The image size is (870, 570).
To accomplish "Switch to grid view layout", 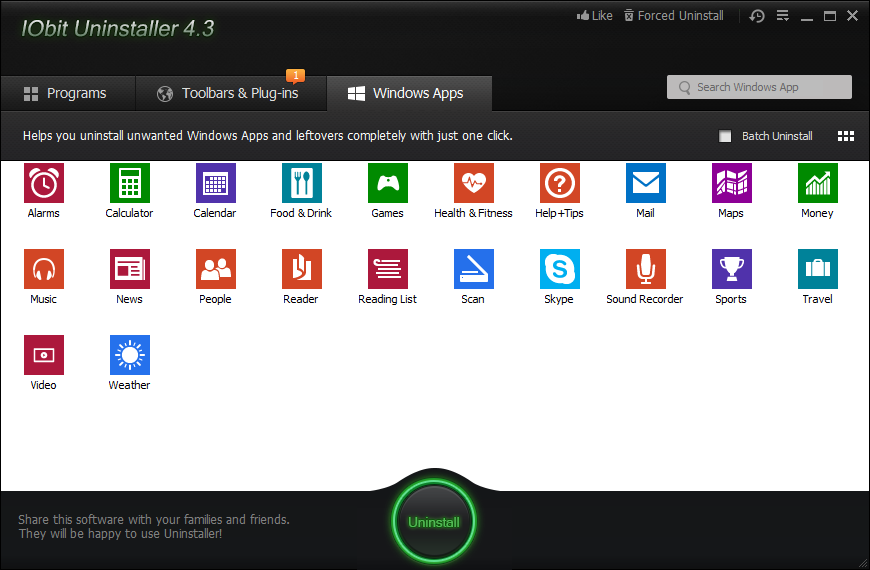I will tap(846, 136).
